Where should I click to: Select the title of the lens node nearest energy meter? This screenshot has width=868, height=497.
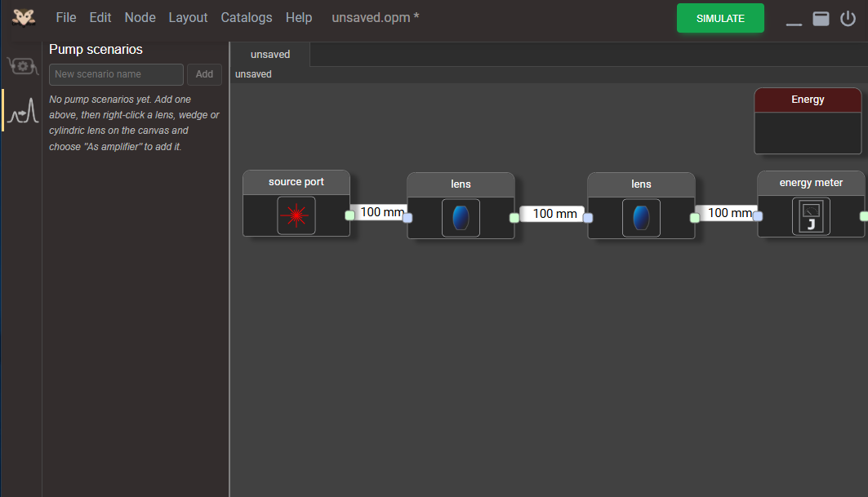(641, 184)
